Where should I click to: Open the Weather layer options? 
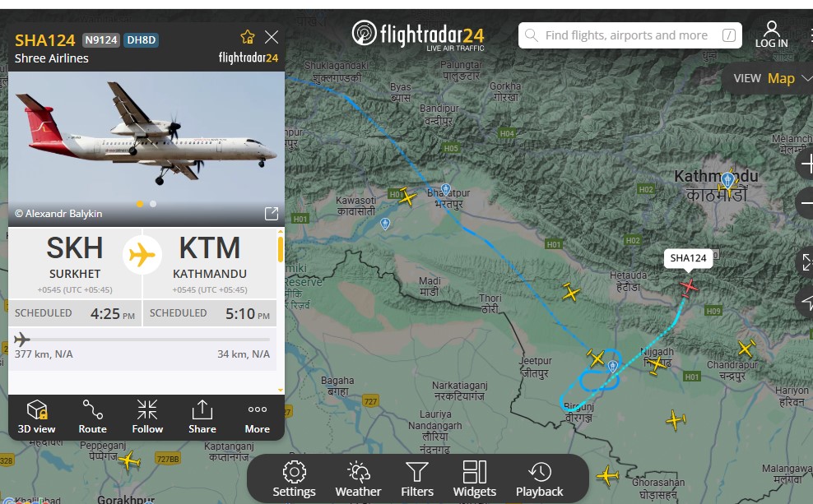click(358, 479)
